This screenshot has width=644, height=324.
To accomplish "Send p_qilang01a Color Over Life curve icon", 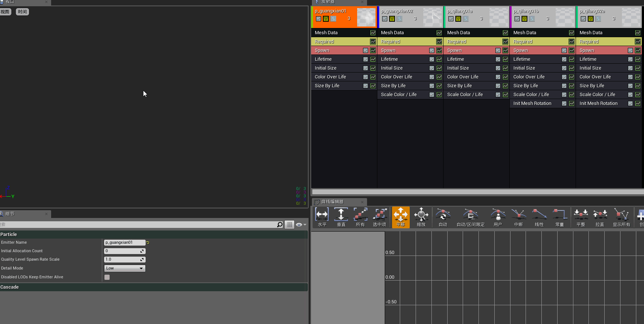I will [505, 77].
